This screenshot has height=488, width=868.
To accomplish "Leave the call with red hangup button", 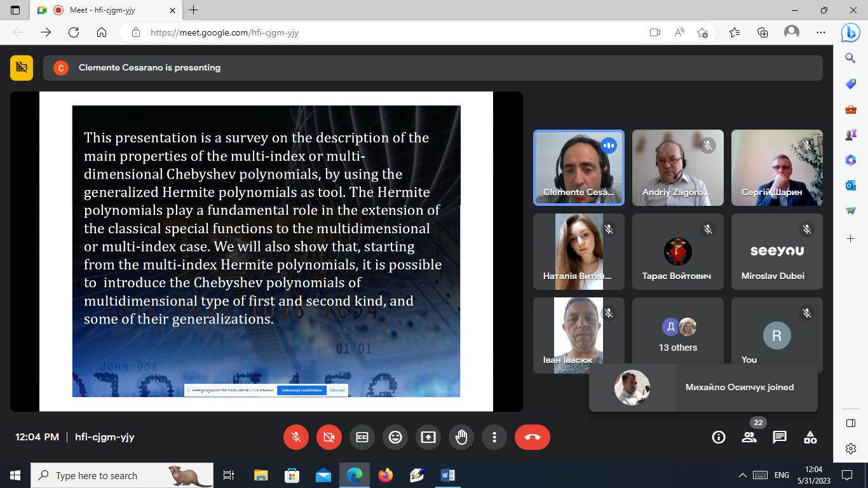I will pos(532,437).
